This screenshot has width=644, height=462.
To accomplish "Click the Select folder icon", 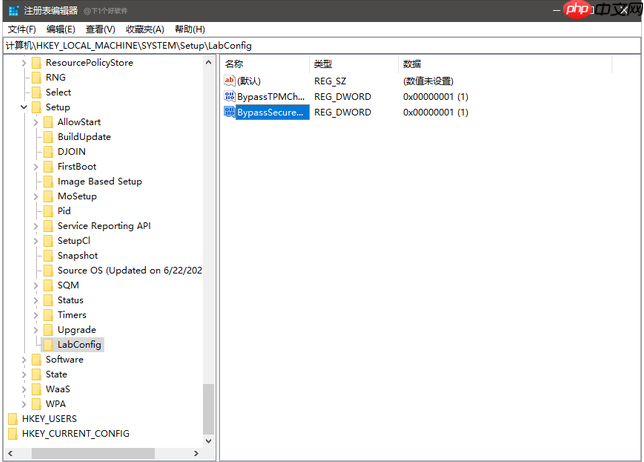I will click(37, 92).
